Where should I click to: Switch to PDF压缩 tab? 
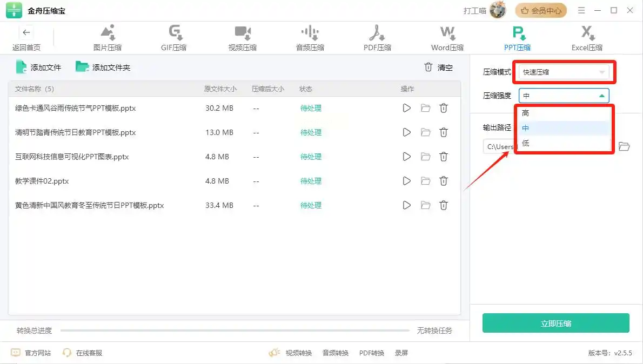(377, 38)
